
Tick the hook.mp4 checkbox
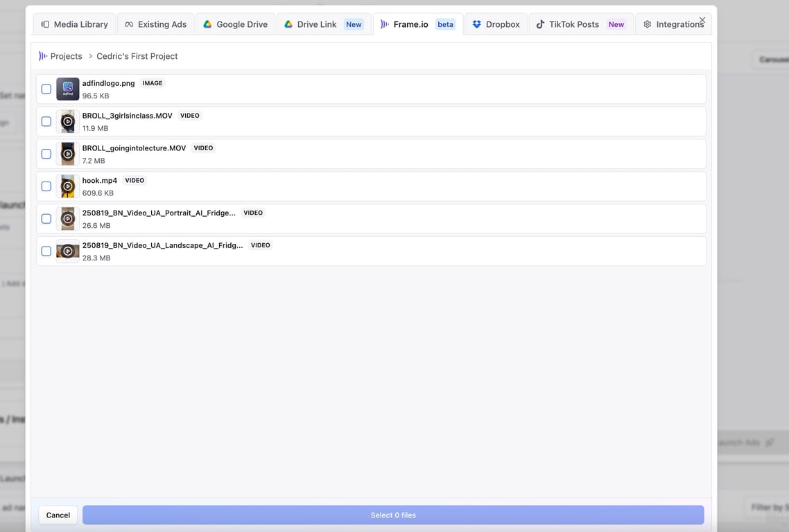click(x=46, y=186)
